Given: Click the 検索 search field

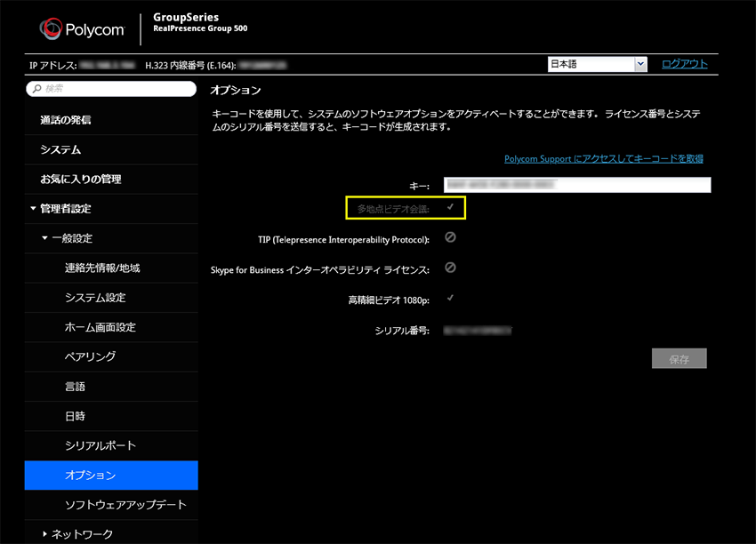Looking at the screenshot, I should [111, 89].
